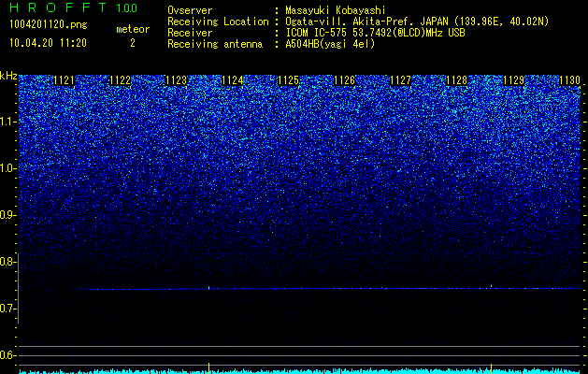
Task: Click the Ovserver label
Action: click(x=190, y=11)
